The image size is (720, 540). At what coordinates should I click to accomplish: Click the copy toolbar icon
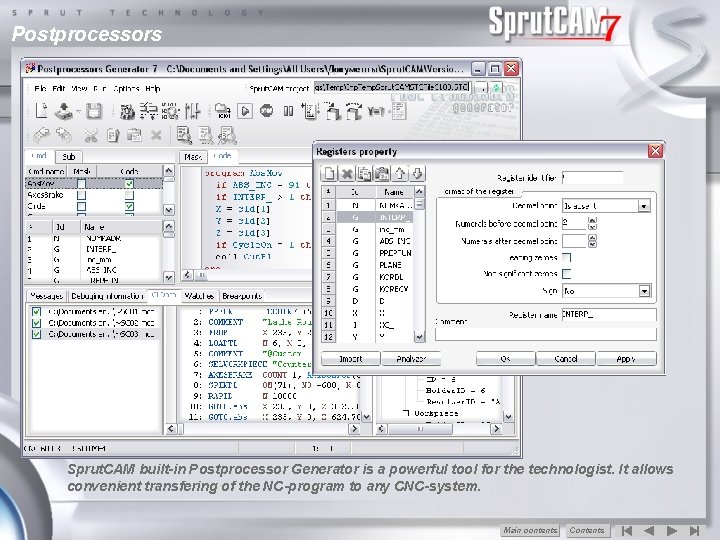[x=112, y=135]
